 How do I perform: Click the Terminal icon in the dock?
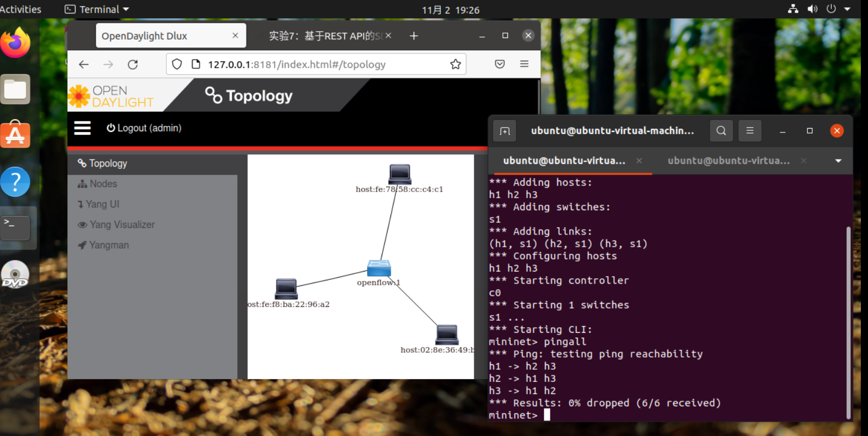pyautogui.click(x=15, y=227)
